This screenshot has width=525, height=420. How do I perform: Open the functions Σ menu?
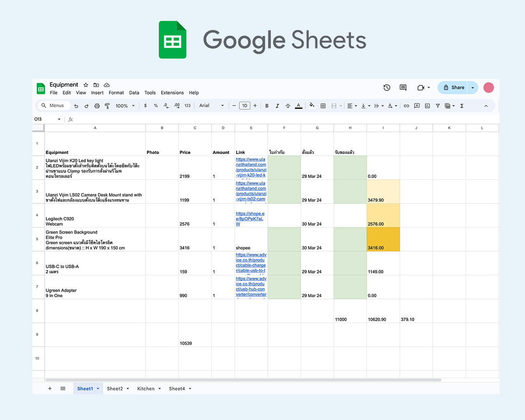tap(462, 105)
